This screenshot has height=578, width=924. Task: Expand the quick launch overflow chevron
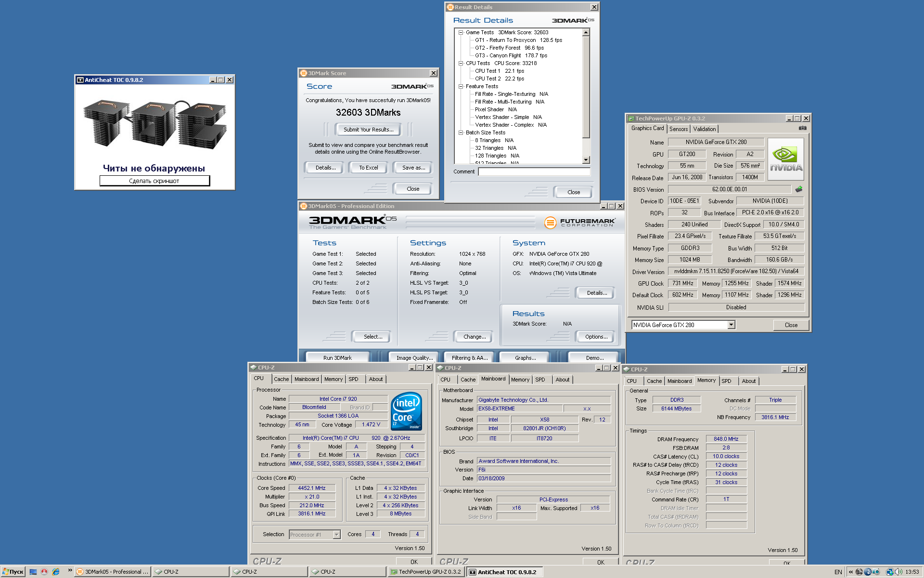(x=70, y=571)
